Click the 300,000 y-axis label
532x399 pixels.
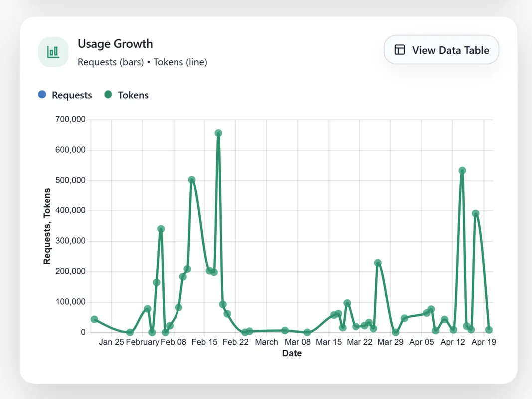(x=70, y=241)
